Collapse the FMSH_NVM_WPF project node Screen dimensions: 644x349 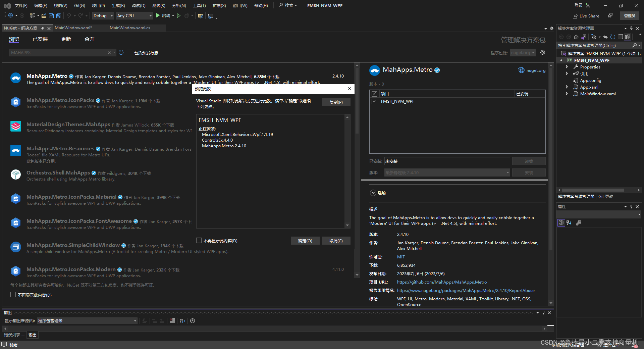click(x=561, y=60)
